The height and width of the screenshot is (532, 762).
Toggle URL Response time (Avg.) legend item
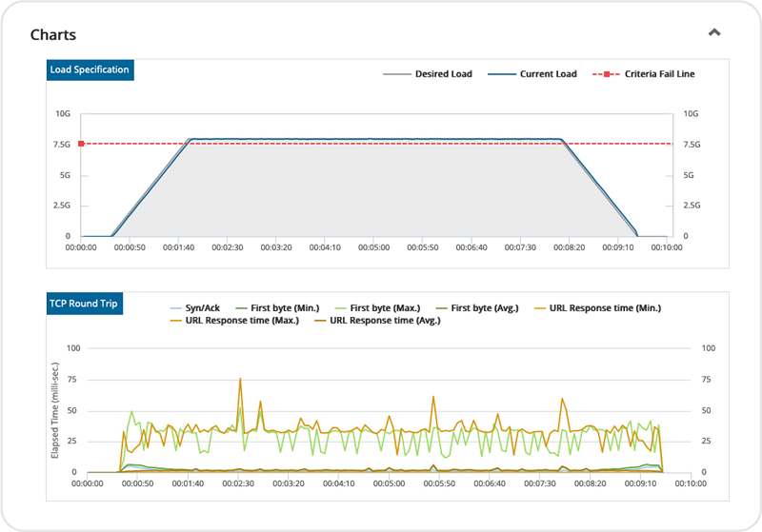point(377,321)
